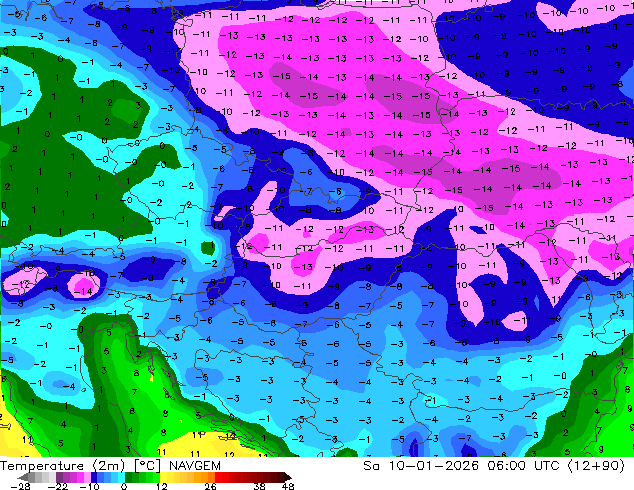Click the 'Temperature (2m)' title text
This screenshot has width=634, height=490.
[x=62, y=466]
